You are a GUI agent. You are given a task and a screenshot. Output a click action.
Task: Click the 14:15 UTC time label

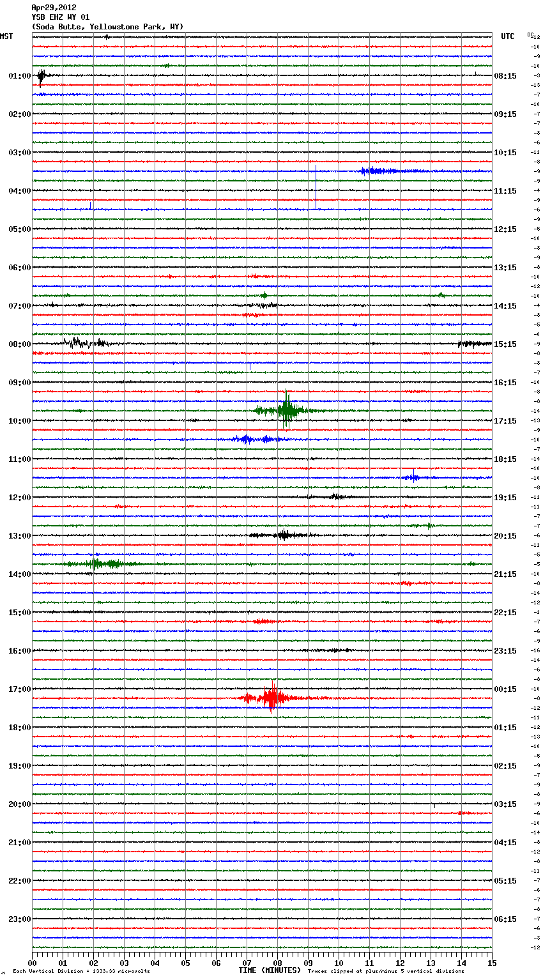[505, 306]
